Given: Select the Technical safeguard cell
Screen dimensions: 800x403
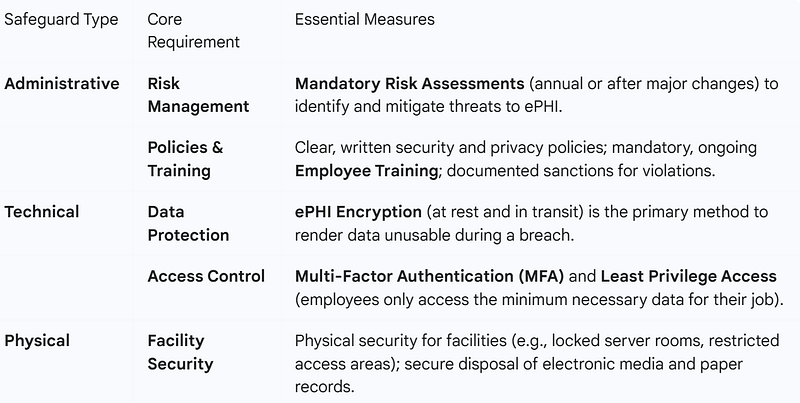Looking at the screenshot, I should coord(42,212).
